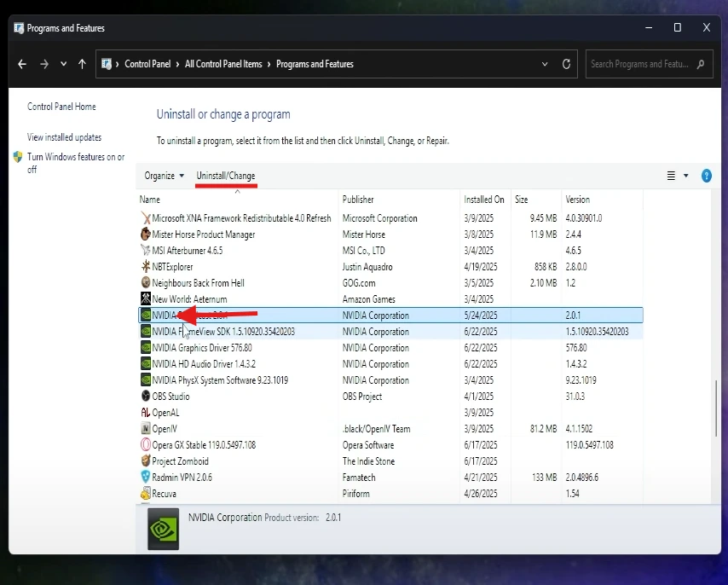The height and width of the screenshot is (585, 728).
Task: Click the up-one-level arrow
Action: [82, 64]
